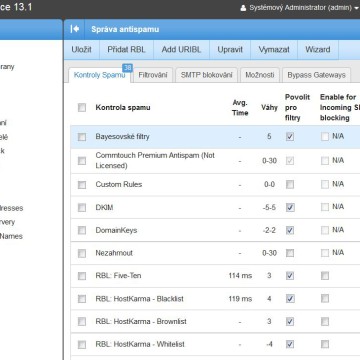This screenshot has width=360, height=360.
Task: Disable filter for HostKarma - Brownlist
Action: [x=290, y=321]
